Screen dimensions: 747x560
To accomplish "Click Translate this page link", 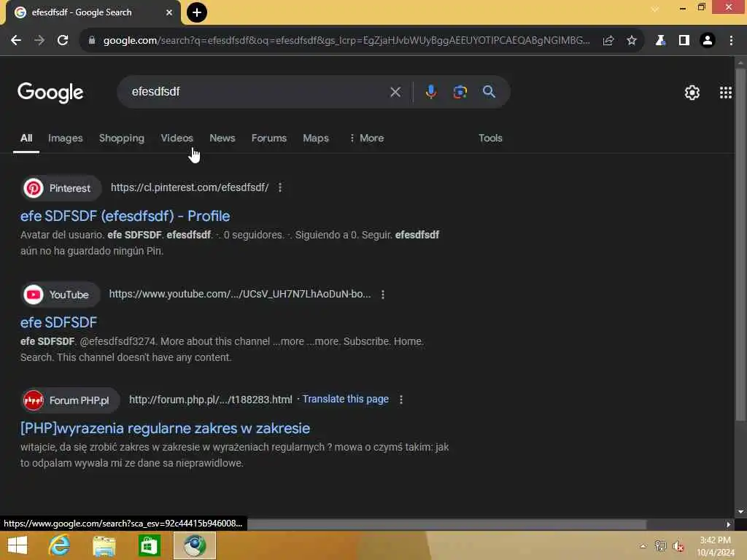I will point(345,399).
